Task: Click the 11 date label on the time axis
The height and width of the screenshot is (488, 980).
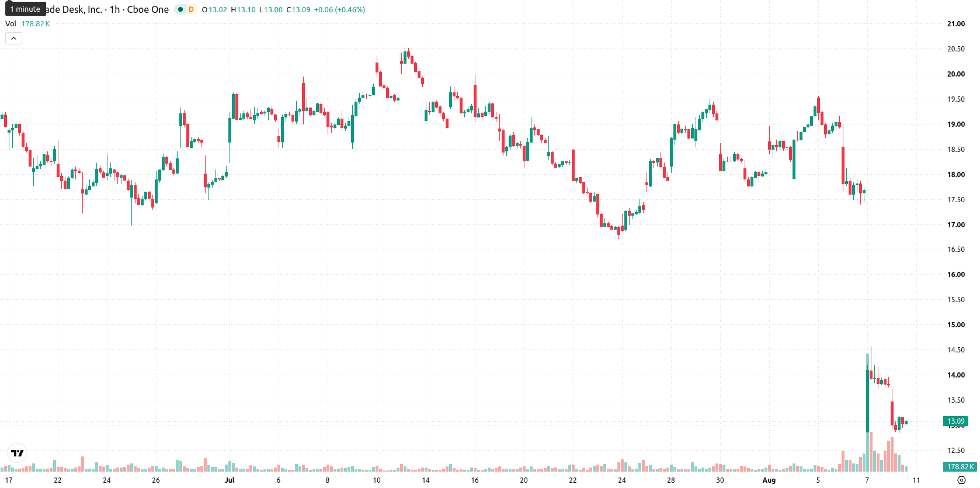Action: click(x=916, y=480)
